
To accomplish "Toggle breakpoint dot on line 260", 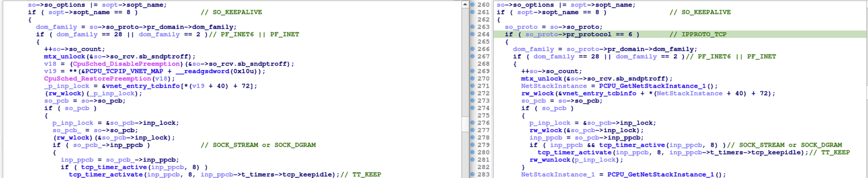I will [x=472, y=5].
